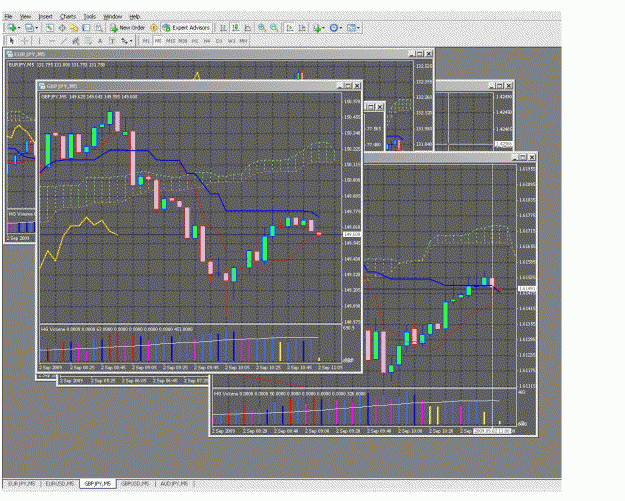The image size is (625, 501).
Task: Set timeframe to M15
Action: point(171,41)
